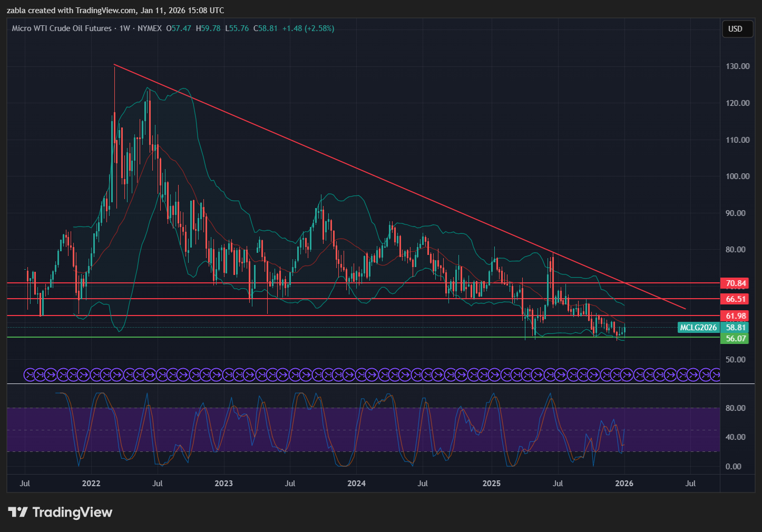Viewport: 762px width, 532px height.
Task: Click the 2022 label on time axis
Action: coord(91,483)
